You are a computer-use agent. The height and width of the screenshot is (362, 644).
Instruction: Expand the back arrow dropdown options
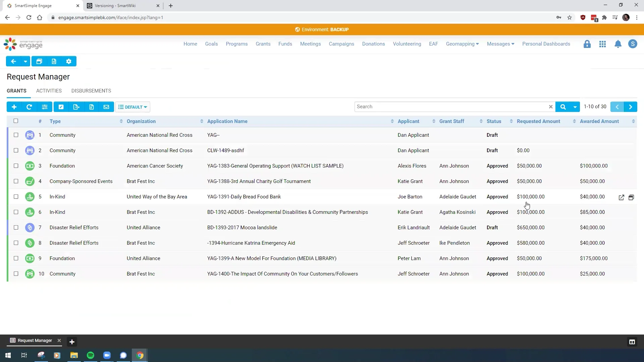[25, 61]
